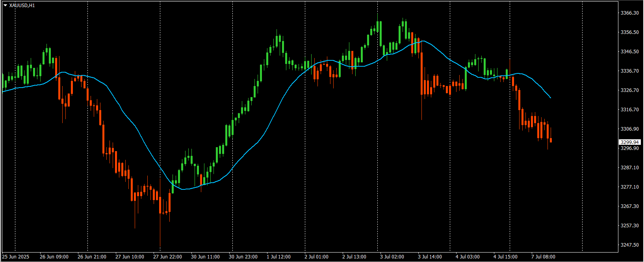Click the 3247.50 price scale value
Screen dimensions: 644x262
[x=629, y=245]
